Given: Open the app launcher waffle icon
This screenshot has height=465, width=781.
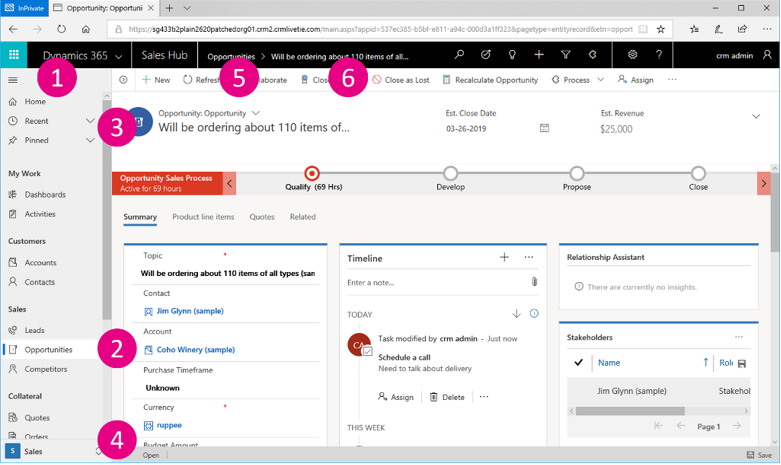Looking at the screenshot, I should coord(13,55).
